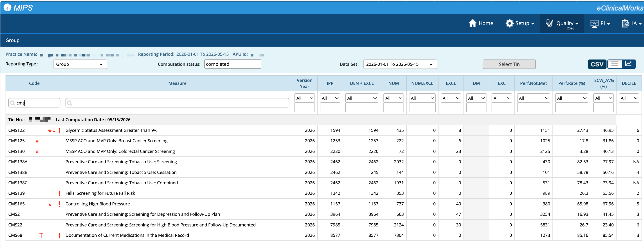The width and height of the screenshot is (644, 249).
Task: Open the DECILE filter dropdown
Action: (x=629, y=98)
